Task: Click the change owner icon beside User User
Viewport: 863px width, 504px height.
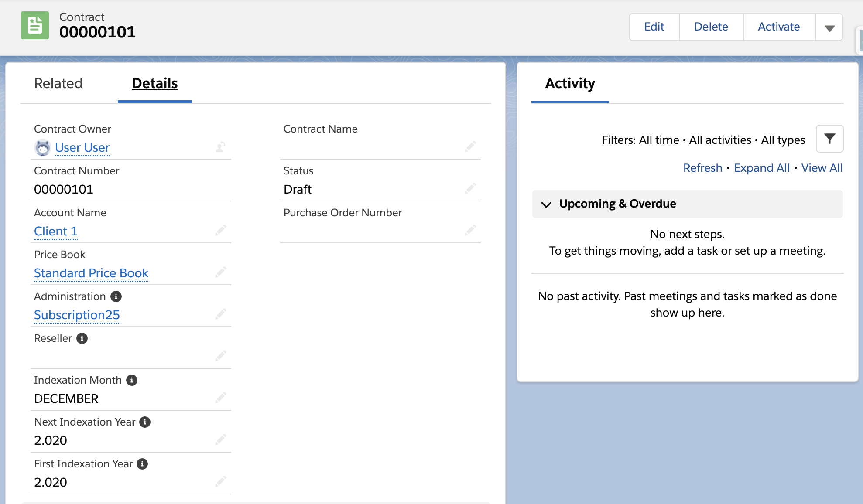Action: (x=221, y=147)
